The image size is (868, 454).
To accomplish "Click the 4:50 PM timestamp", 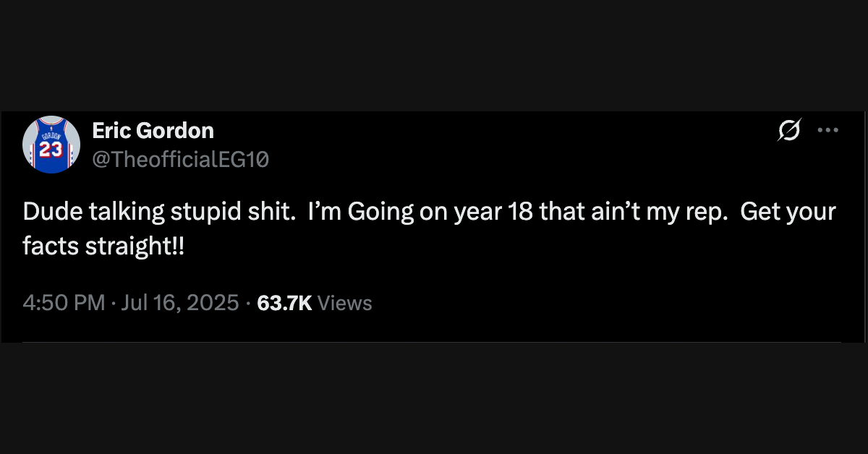I will pyautogui.click(x=64, y=303).
